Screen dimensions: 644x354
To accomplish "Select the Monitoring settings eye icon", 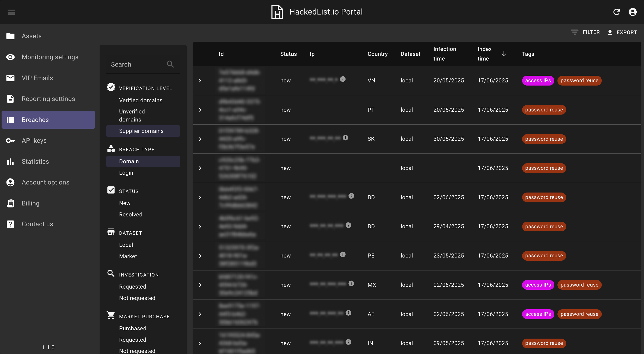I will pyautogui.click(x=10, y=57).
